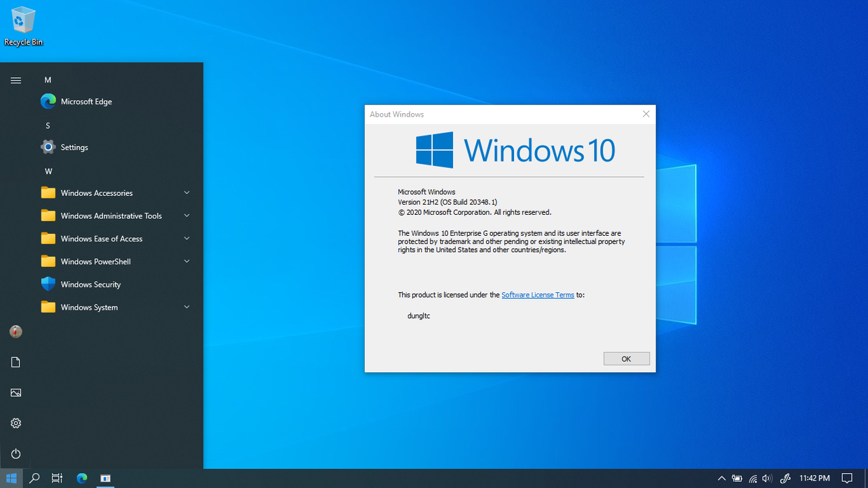Click the Version 21H2 build text

[x=448, y=202]
